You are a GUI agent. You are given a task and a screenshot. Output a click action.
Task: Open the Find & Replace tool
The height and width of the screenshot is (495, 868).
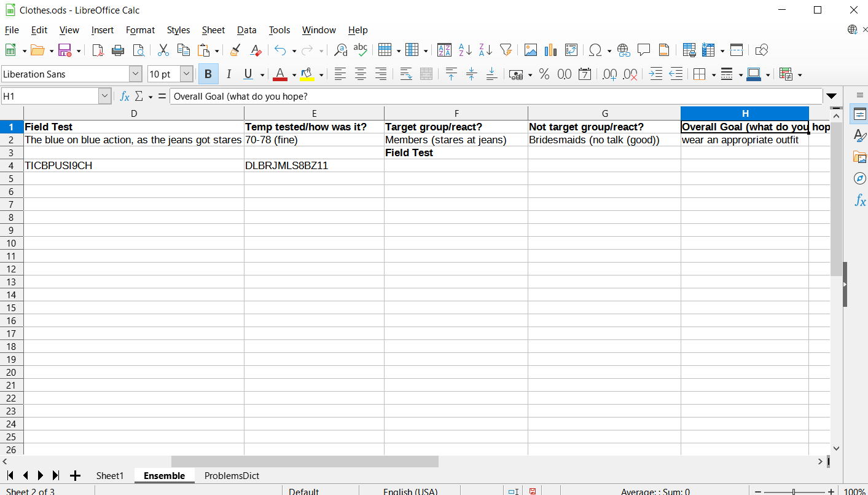[x=340, y=50]
